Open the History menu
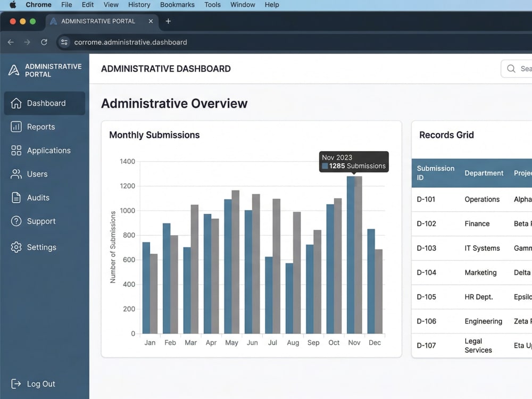This screenshot has height=399, width=532. 139,5
